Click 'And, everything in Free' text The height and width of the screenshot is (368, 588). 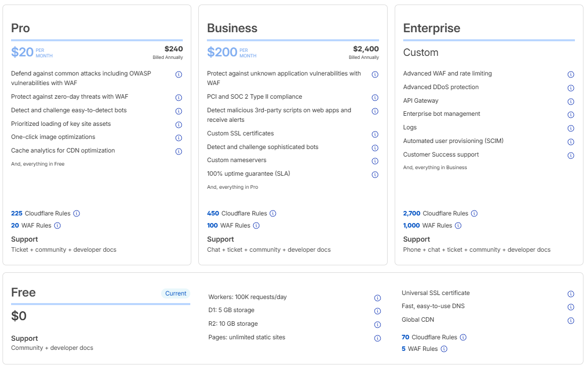[x=37, y=164]
